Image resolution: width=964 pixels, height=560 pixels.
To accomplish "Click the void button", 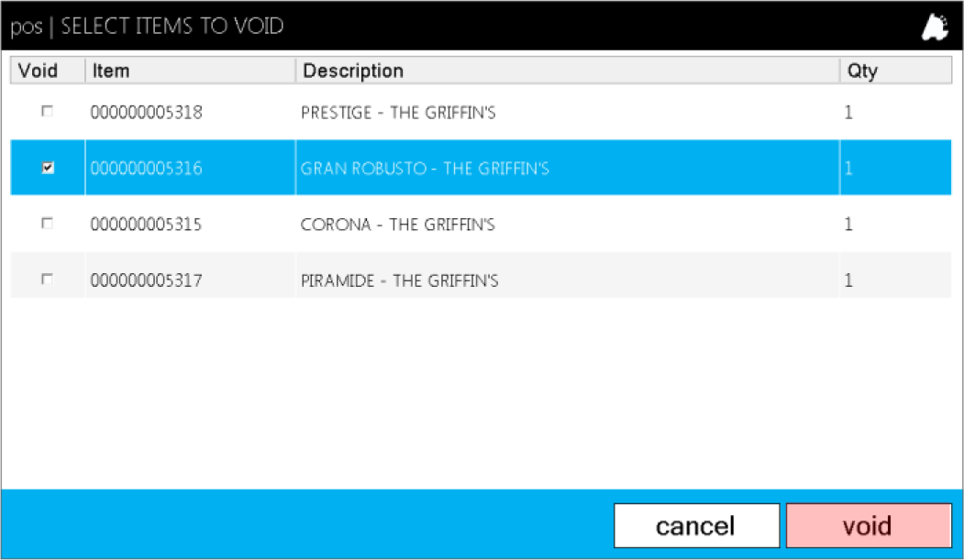I will tap(868, 525).
